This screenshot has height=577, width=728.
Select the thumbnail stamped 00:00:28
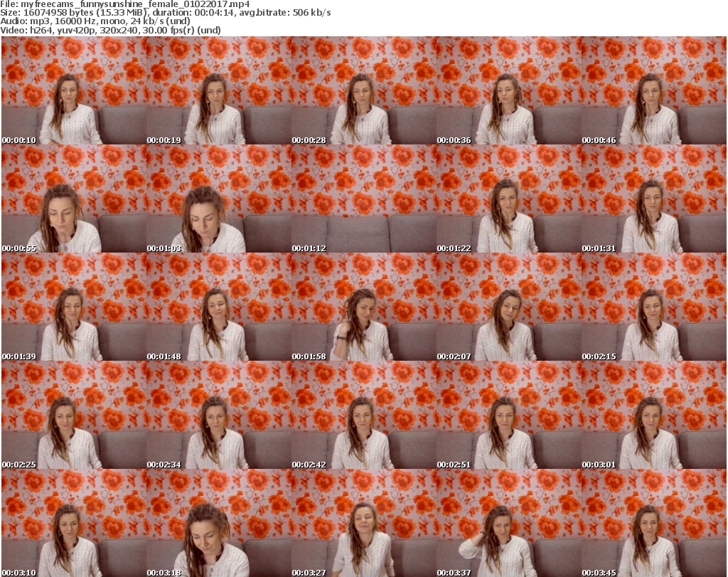click(x=363, y=90)
